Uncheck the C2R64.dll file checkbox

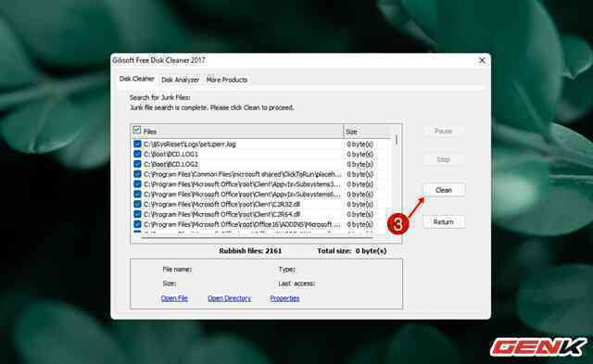click(x=137, y=214)
